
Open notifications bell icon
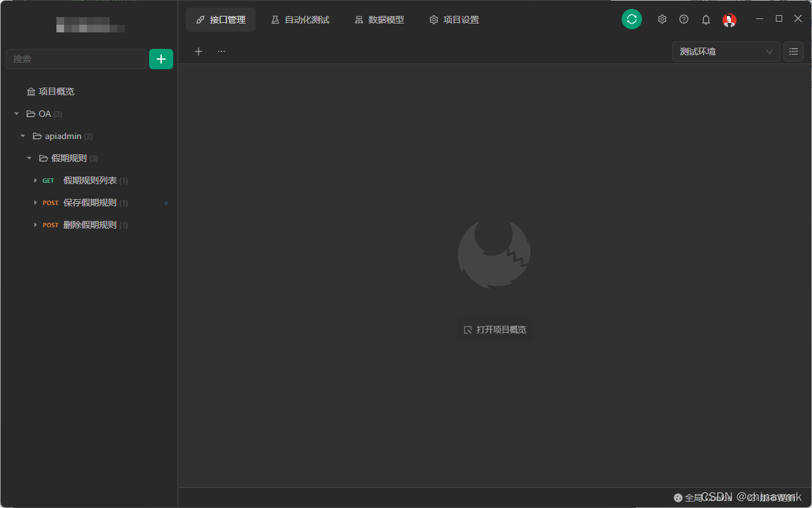pyautogui.click(x=705, y=20)
